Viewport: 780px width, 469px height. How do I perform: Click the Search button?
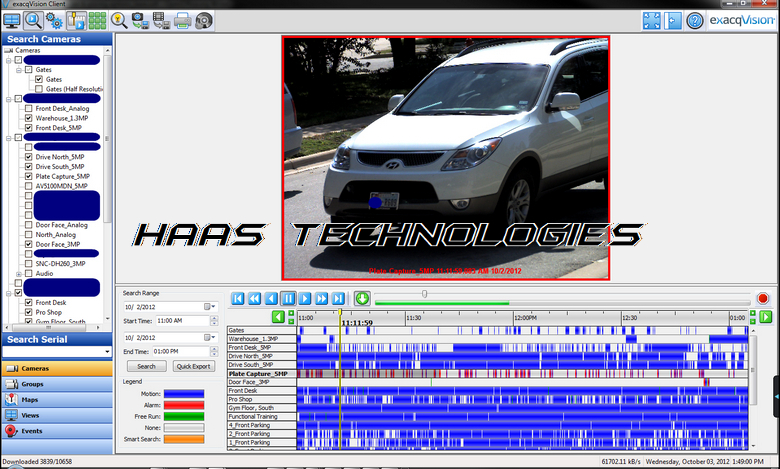click(x=146, y=367)
